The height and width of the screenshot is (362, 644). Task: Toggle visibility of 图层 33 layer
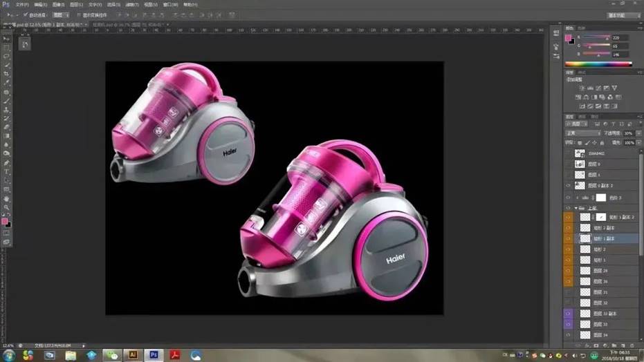coord(569,324)
